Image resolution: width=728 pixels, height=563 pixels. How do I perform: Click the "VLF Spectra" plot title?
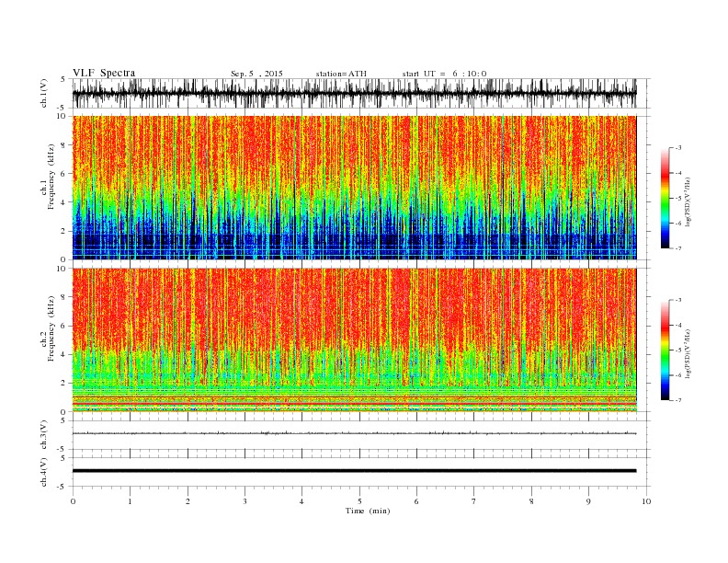pos(104,73)
